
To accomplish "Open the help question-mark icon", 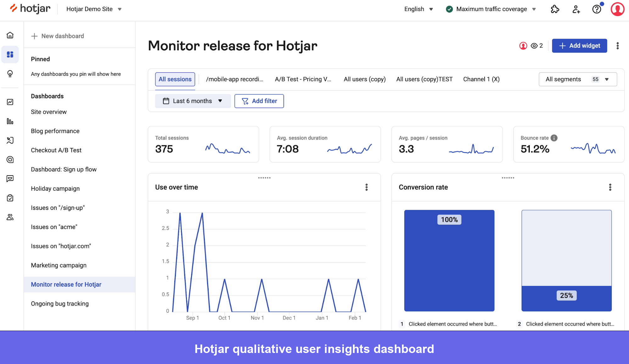I will (x=597, y=9).
